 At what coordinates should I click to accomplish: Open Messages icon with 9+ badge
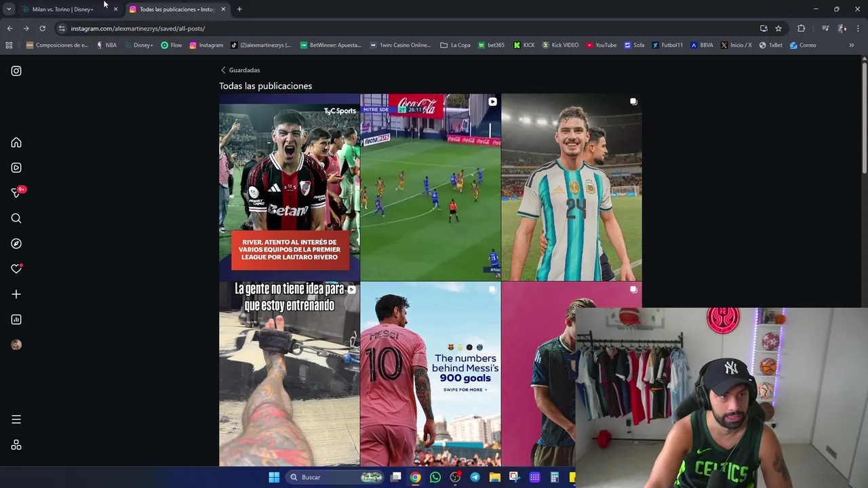click(16, 193)
